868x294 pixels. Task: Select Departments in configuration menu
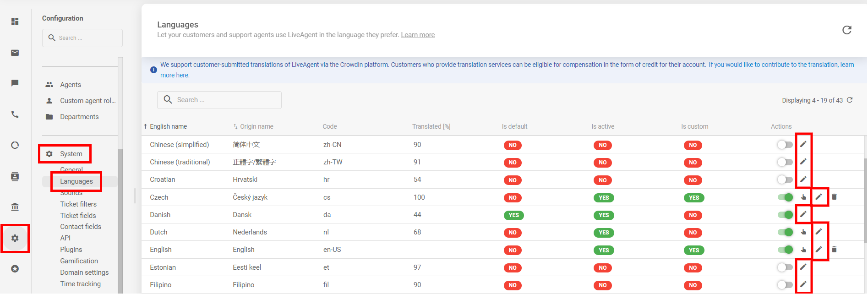pyautogui.click(x=79, y=117)
